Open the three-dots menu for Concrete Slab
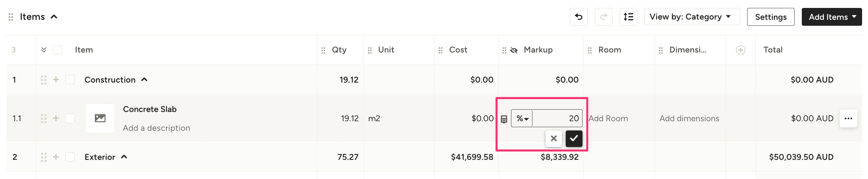Screen dimensions: 868x179 [x=848, y=119]
